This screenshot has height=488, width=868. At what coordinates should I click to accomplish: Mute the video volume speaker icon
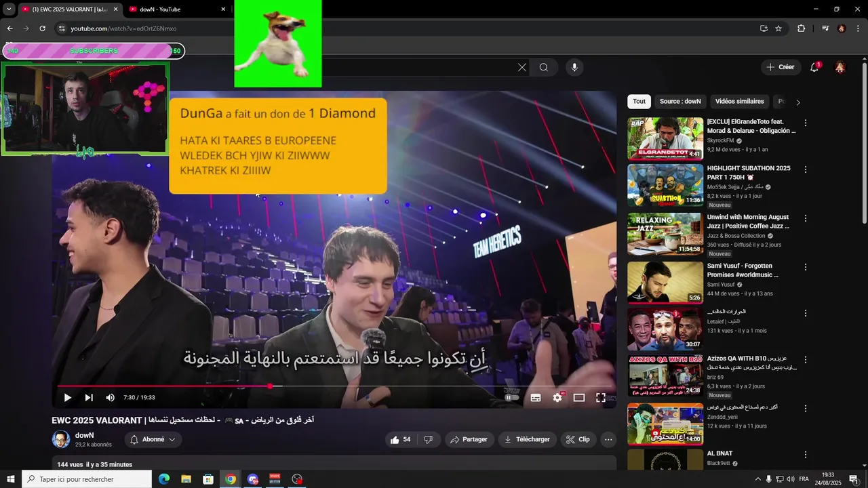tap(110, 398)
